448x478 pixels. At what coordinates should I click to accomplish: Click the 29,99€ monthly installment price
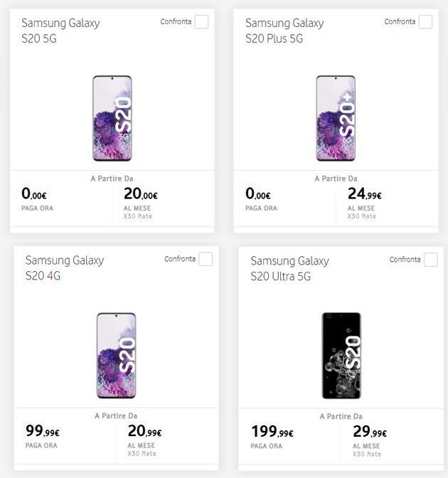coord(370,431)
